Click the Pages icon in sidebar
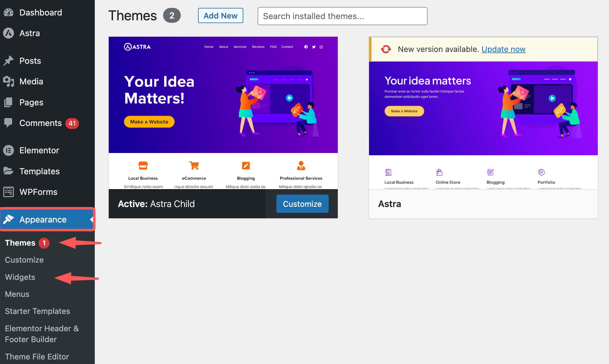 pyautogui.click(x=9, y=102)
